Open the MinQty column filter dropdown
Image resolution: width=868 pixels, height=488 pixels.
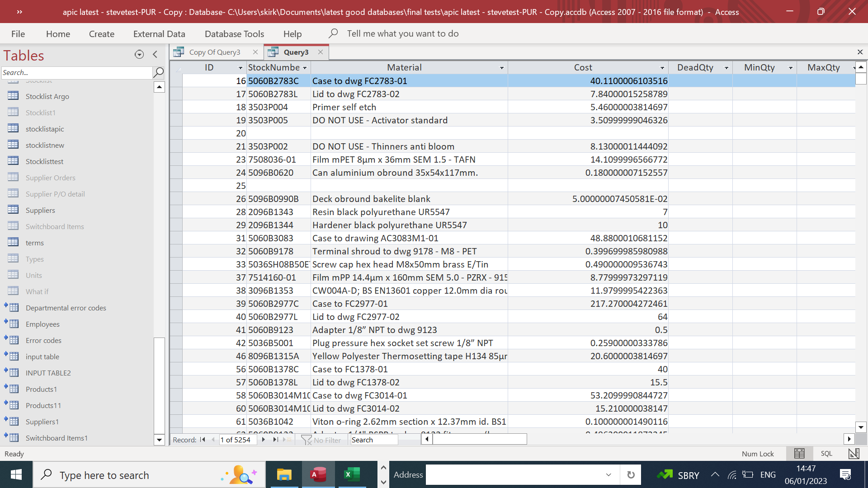pyautogui.click(x=791, y=68)
